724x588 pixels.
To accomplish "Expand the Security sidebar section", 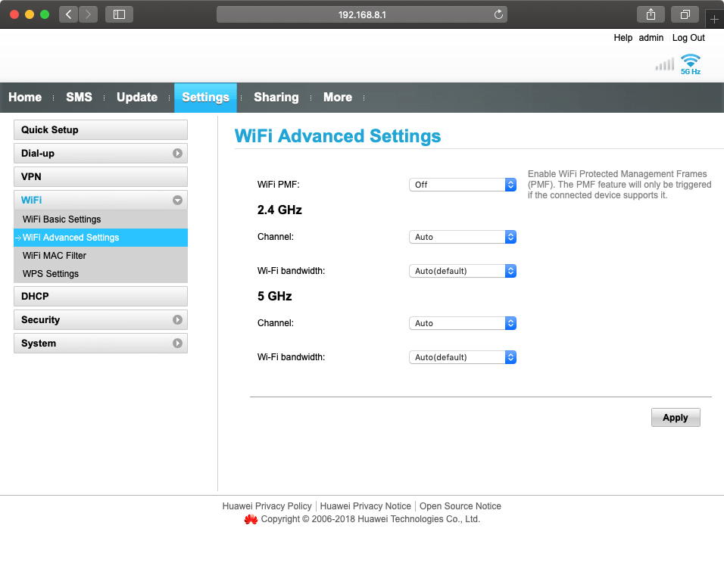I will tap(176, 319).
